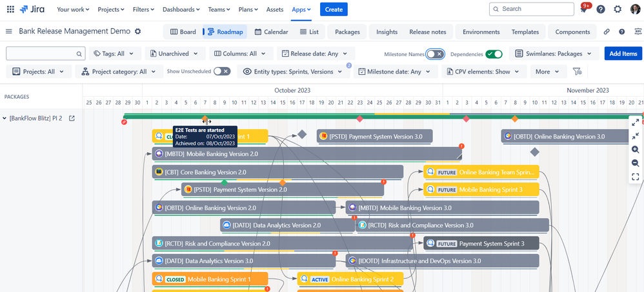
Task: Open Project category: All dropdown
Action: point(119,72)
